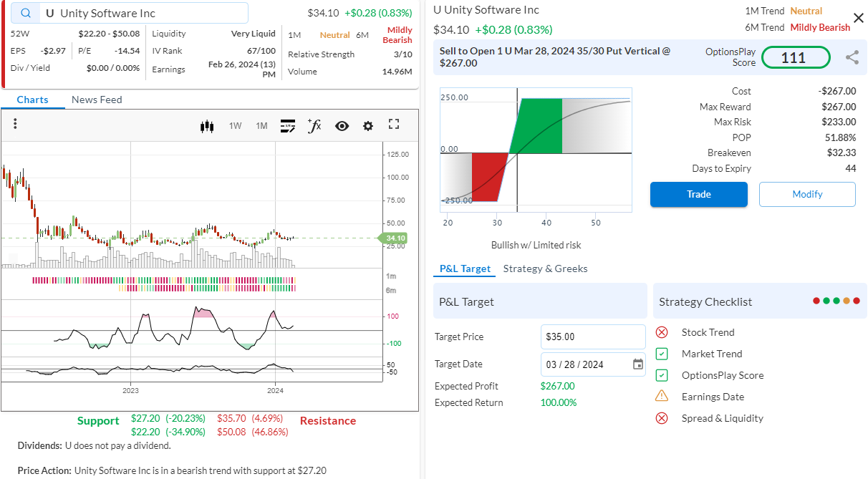The height and width of the screenshot is (479, 868).
Task: Click the Modify button
Action: [807, 194]
